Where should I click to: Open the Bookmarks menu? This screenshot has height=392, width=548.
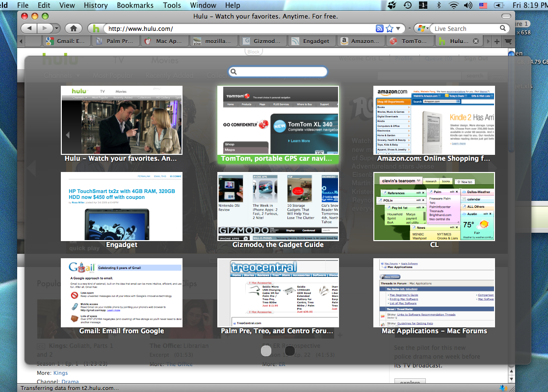(x=135, y=5)
